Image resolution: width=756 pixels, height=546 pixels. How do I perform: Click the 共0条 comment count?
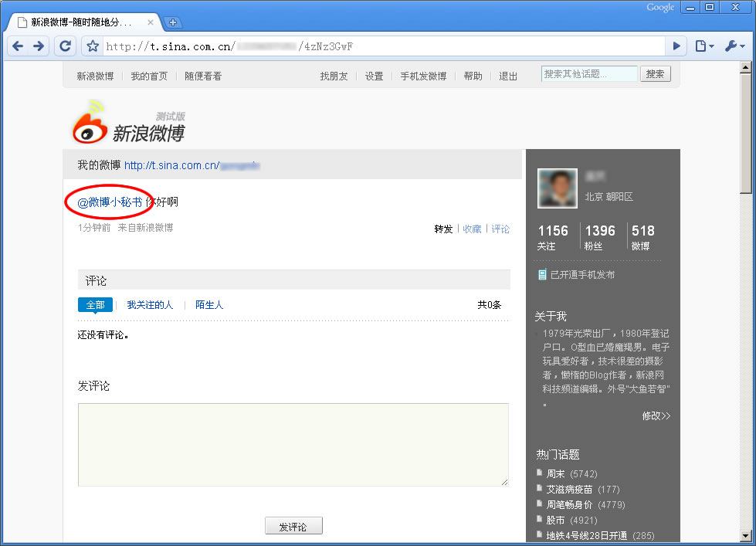click(490, 305)
